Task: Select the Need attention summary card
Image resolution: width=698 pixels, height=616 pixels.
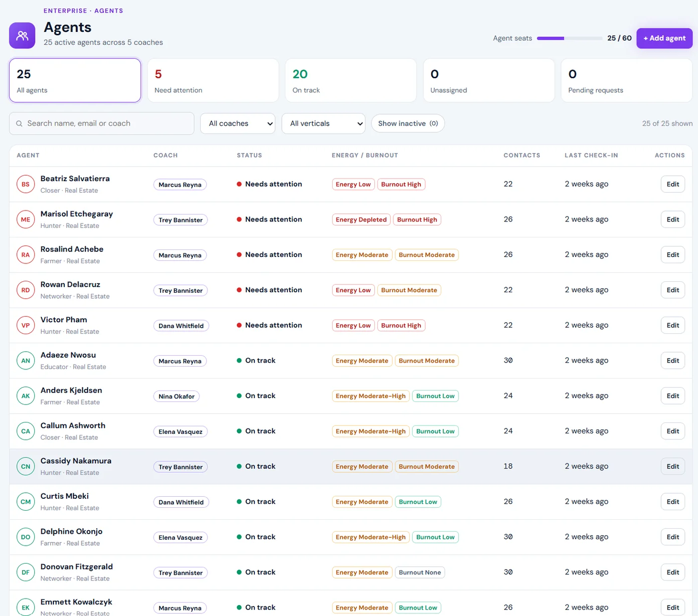Action: [x=213, y=80]
